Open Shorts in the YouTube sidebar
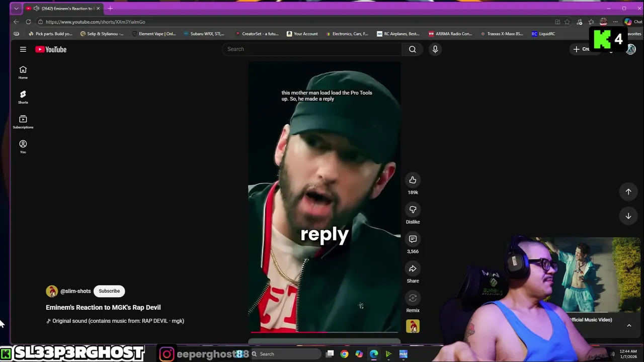Viewport: 644px width, 362px height. click(23, 97)
